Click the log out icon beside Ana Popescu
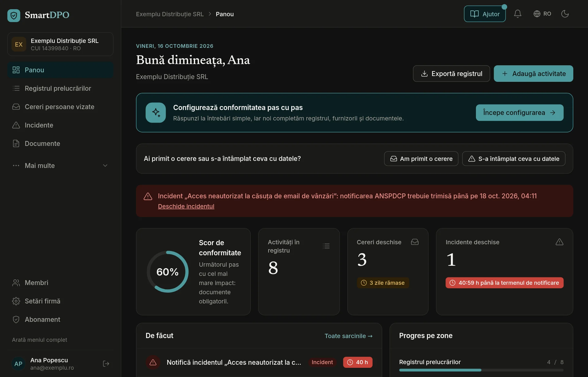 click(106, 364)
